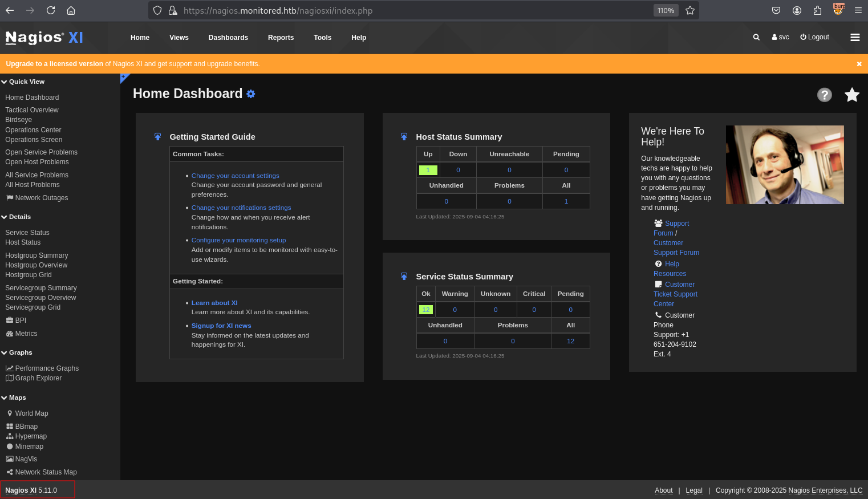This screenshot has width=868, height=499.
Task: Open the Firefox application menu
Action: click(x=858, y=10)
